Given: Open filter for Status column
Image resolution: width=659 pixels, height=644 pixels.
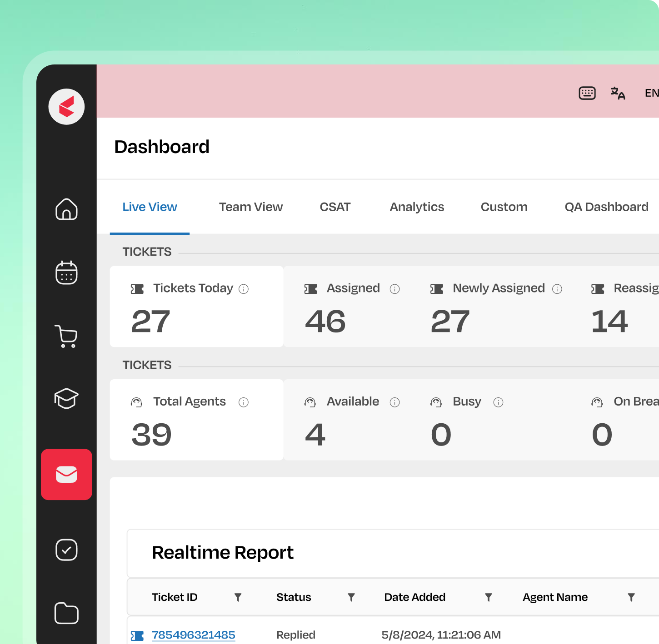Looking at the screenshot, I should click(351, 597).
